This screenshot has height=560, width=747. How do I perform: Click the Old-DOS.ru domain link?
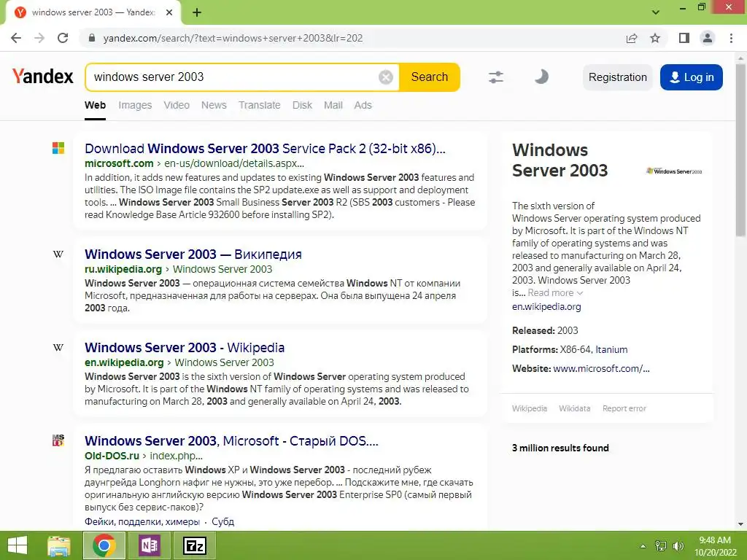[112, 456]
